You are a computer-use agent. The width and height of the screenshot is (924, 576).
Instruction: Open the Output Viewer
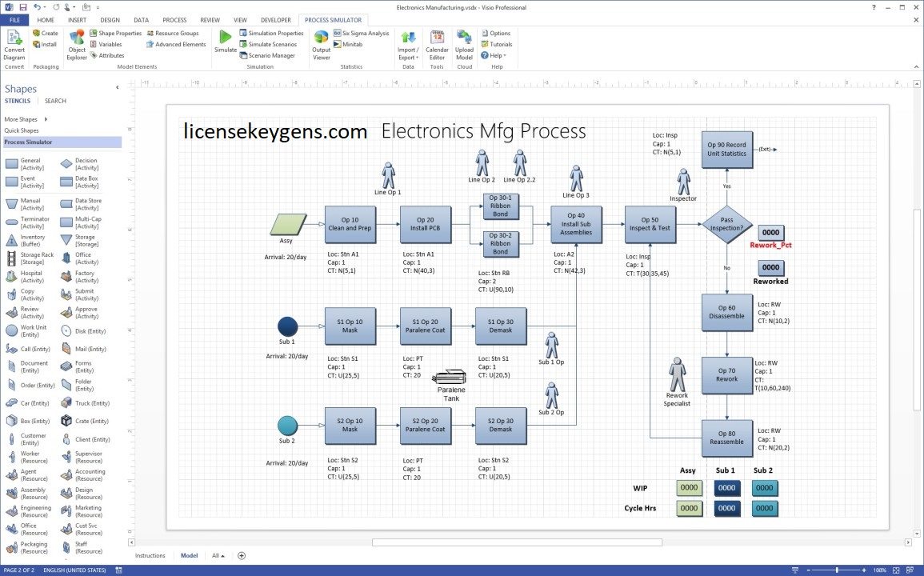(x=321, y=45)
